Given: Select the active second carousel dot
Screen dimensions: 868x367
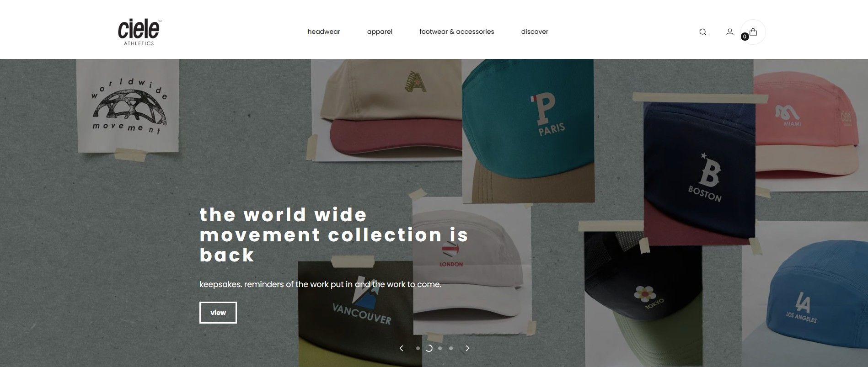Looking at the screenshot, I should tap(429, 348).
